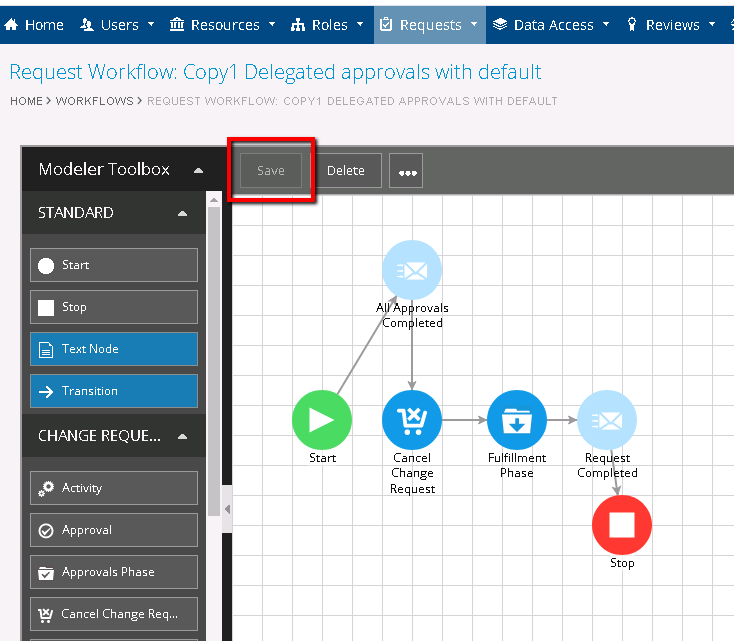734x641 pixels.
Task: Click the Delete button
Action: click(x=346, y=171)
